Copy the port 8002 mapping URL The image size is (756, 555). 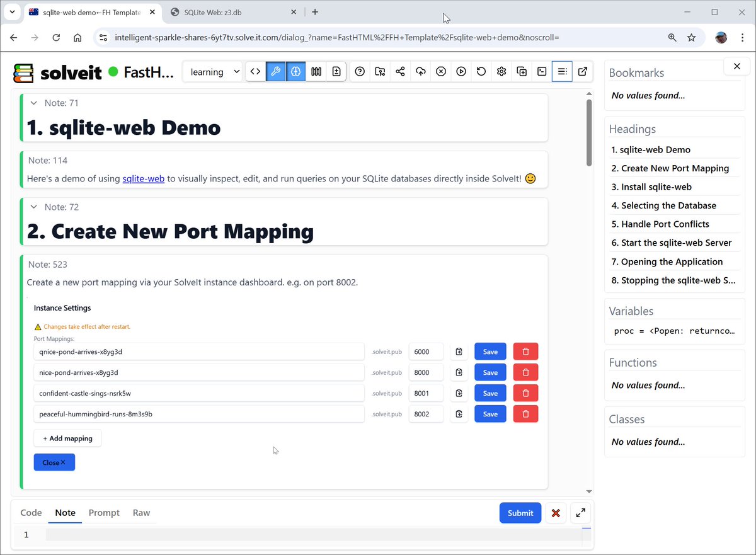click(459, 414)
